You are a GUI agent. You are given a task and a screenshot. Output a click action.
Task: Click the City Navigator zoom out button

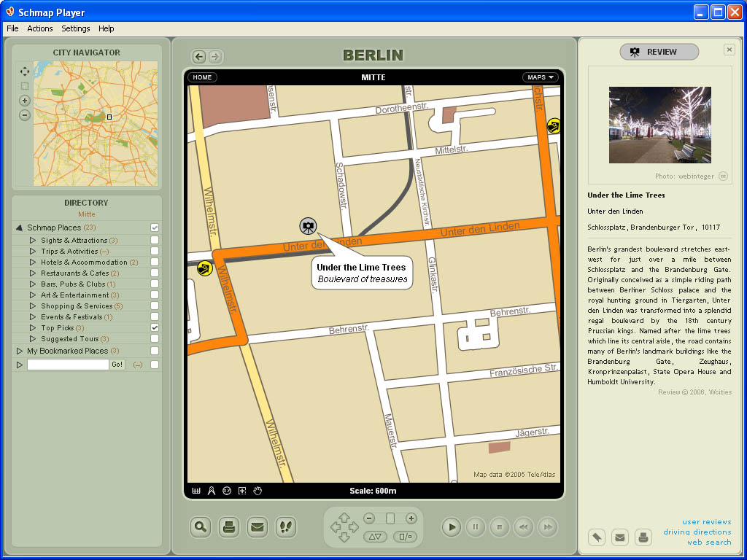tap(25, 115)
